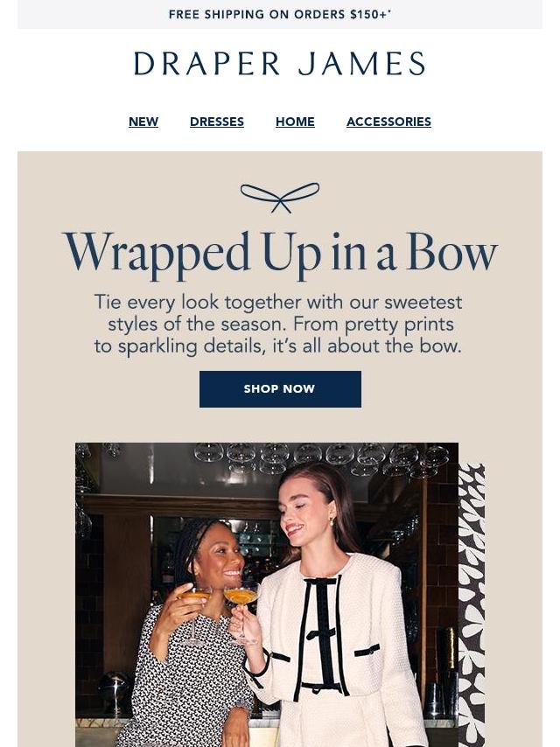560x747 pixels.
Task: Click the paragraph about sweetest styles
Action: click(x=278, y=324)
